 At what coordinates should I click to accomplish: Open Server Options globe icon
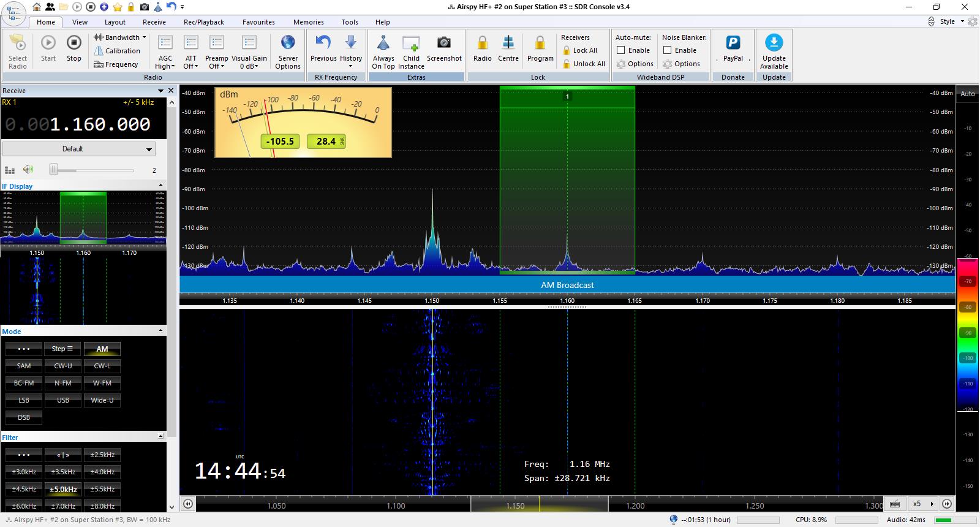click(x=288, y=51)
